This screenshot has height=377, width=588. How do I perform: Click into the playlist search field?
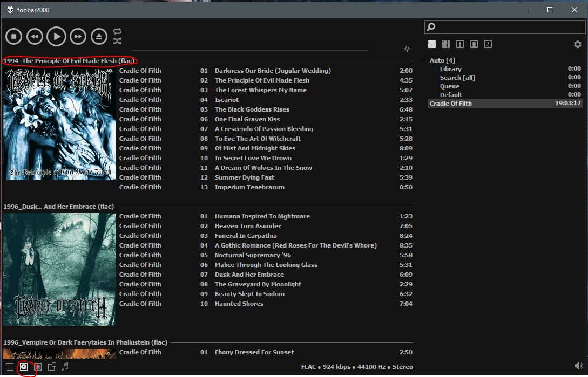pyautogui.click(x=508, y=27)
